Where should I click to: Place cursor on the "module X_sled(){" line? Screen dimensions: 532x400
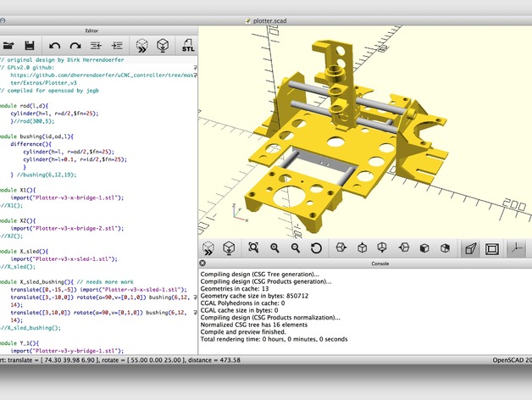pos(30,252)
